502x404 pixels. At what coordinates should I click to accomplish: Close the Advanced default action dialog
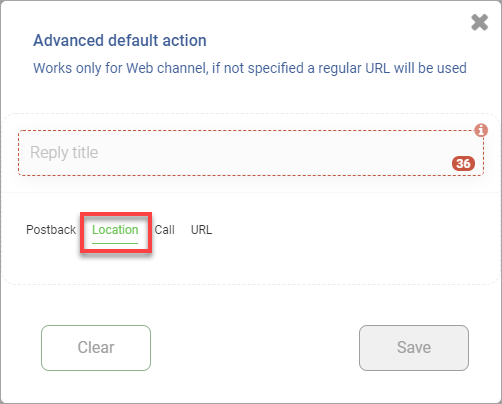point(479,22)
